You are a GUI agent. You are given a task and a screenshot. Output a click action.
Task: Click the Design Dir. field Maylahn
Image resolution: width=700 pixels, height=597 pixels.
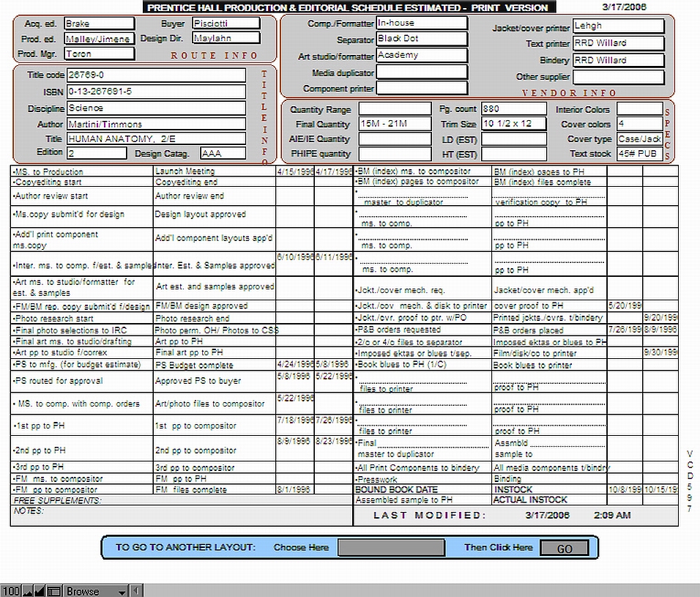tap(226, 38)
